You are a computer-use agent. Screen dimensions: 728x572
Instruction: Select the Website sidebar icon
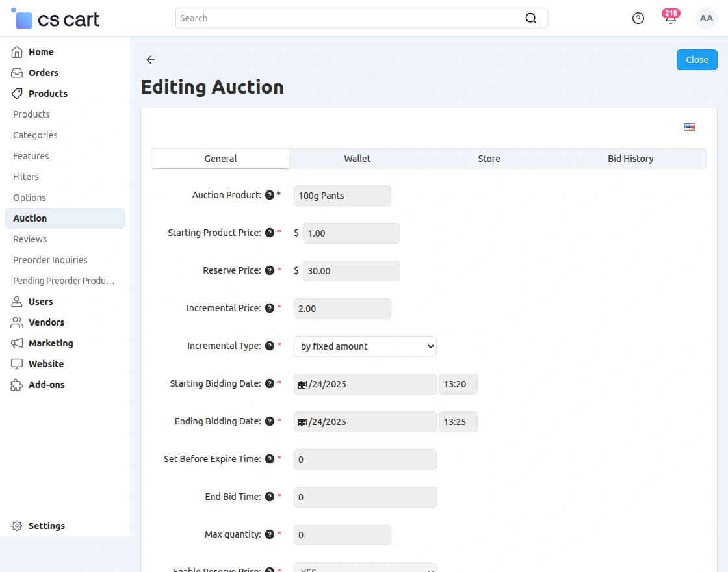[x=17, y=363]
